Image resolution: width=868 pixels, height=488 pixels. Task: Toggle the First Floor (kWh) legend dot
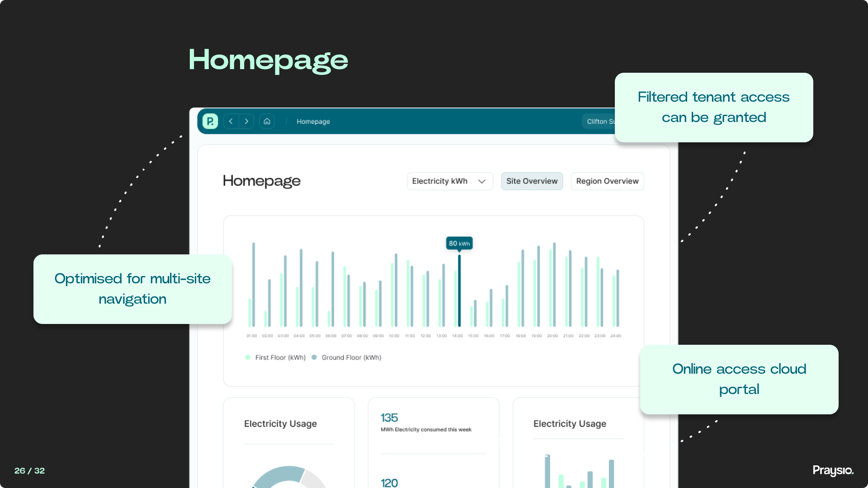click(x=248, y=357)
